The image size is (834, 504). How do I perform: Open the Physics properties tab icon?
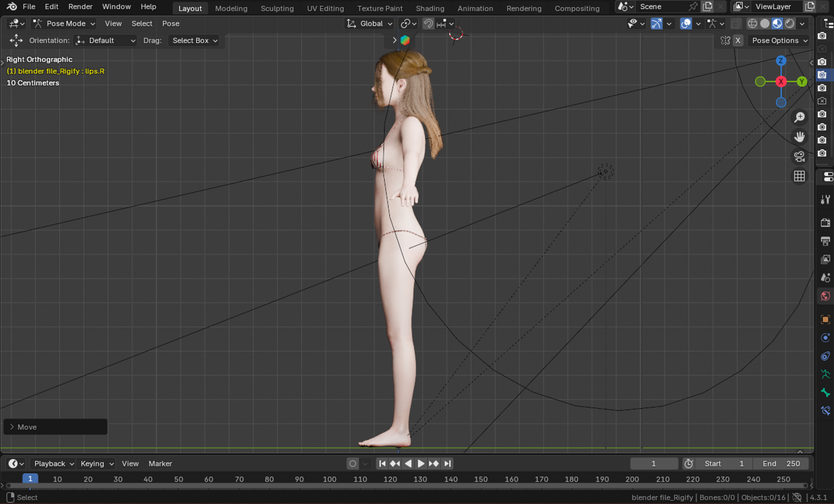click(826, 338)
